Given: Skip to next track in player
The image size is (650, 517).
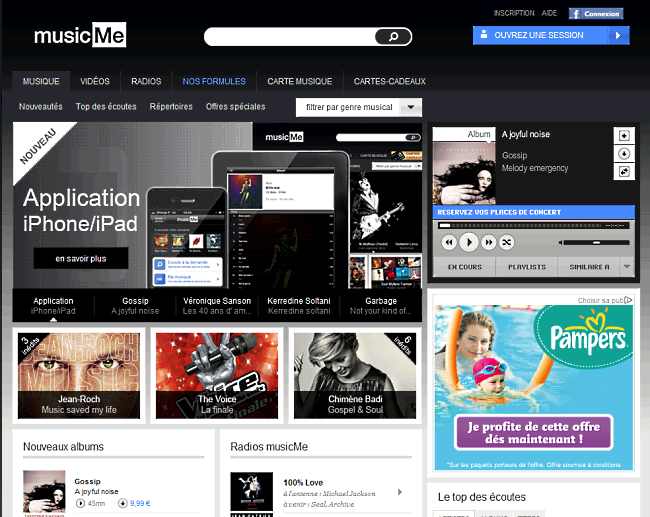Looking at the screenshot, I should pyautogui.click(x=489, y=242).
